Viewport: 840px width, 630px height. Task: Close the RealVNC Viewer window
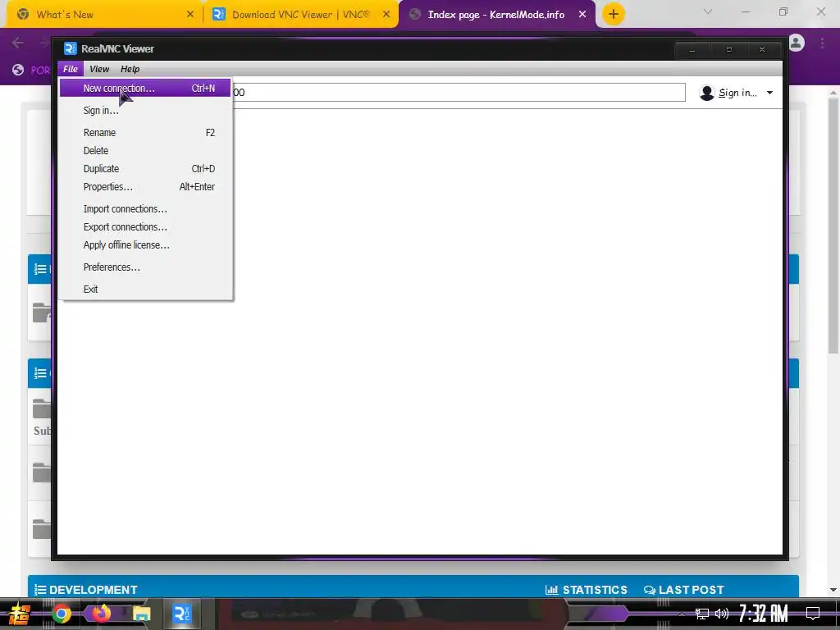pos(762,50)
